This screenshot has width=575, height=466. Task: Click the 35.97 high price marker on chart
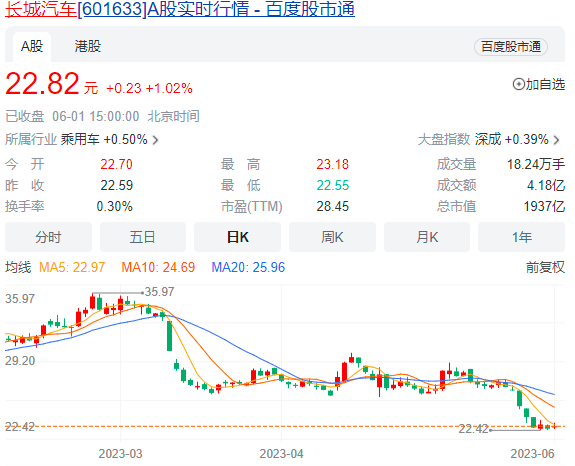click(159, 292)
